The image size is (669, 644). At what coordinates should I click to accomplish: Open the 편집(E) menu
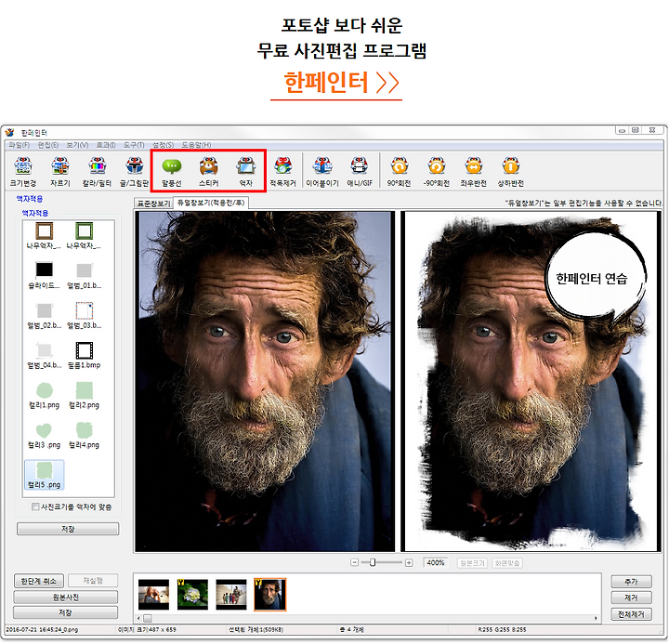click(48, 145)
